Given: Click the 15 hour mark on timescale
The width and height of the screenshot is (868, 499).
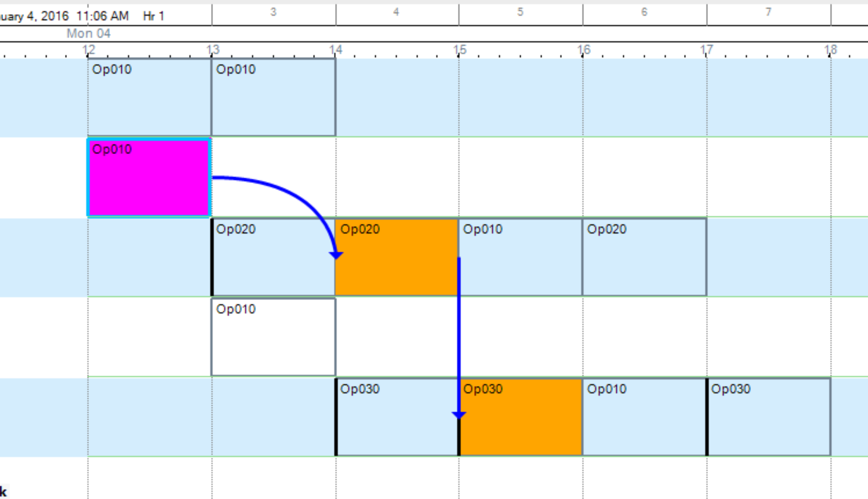Looking at the screenshot, I should pos(460,50).
